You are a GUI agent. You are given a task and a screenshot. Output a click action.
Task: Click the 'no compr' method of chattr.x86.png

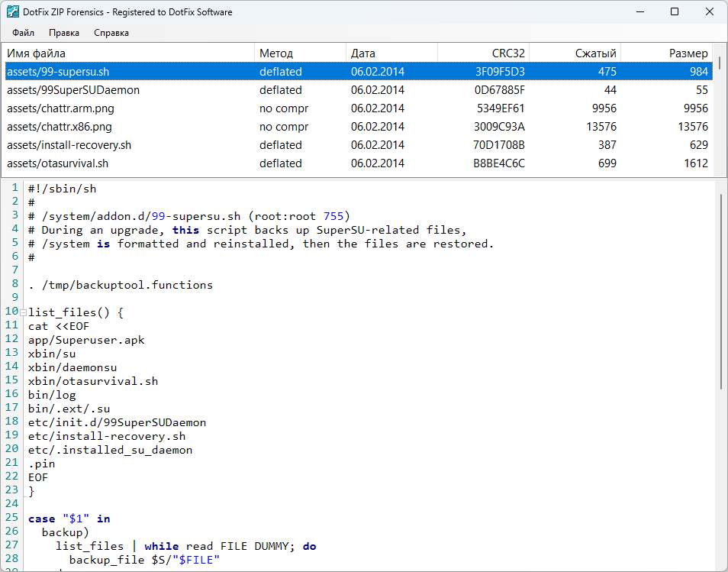284,126
